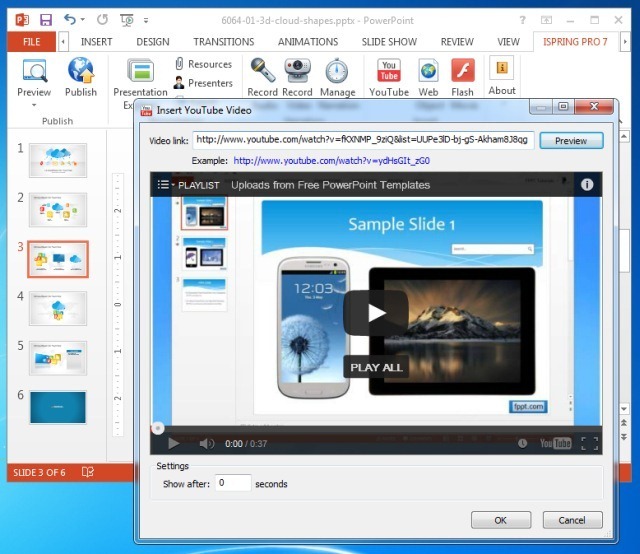Open Presentation Explorer icon
Image resolution: width=640 pixels, height=554 pixels.
140,70
